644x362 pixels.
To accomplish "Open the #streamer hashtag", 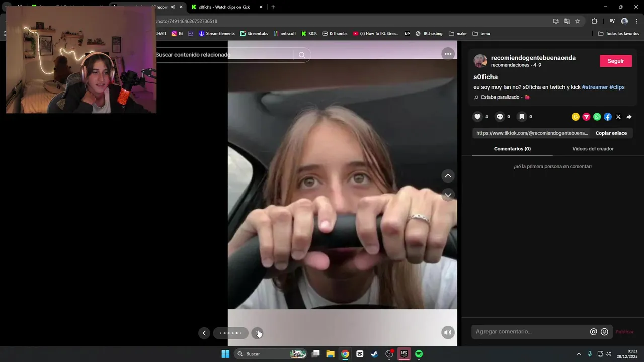I will click(595, 87).
